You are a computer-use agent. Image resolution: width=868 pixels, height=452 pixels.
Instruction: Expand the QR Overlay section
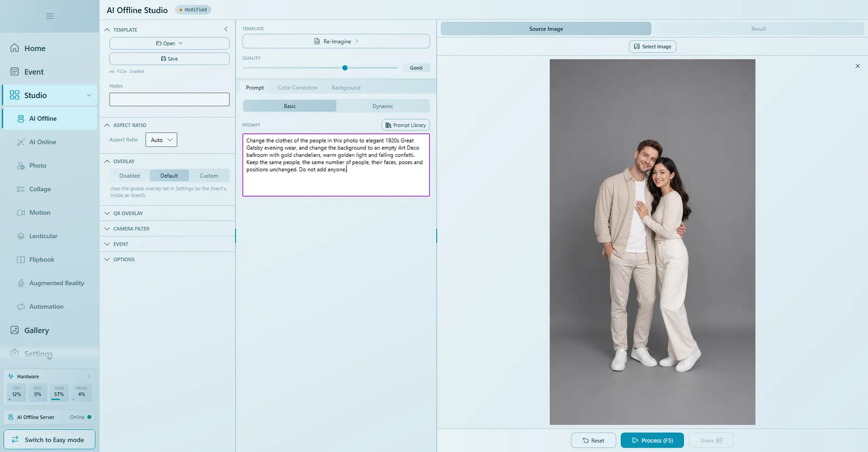coord(168,213)
